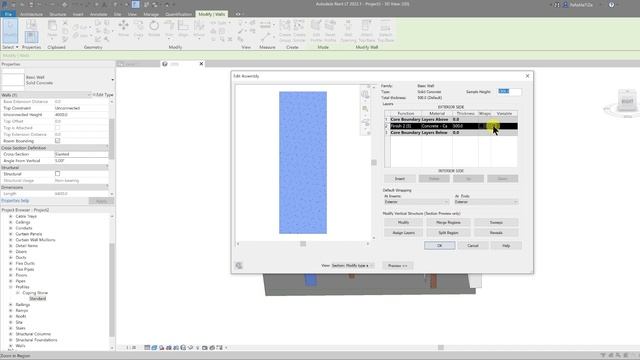
Task: Click the Edit Type button
Action: [103, 95]
